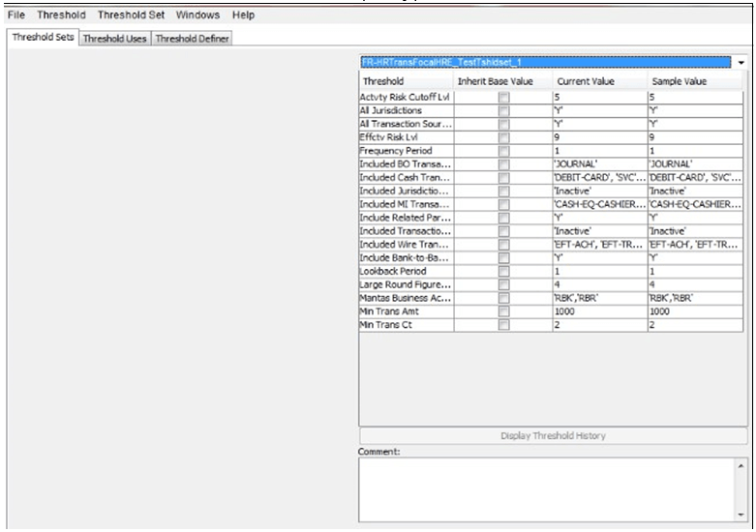
Task: Select Current Value 'JOURNAL' cell
Action: coord(600,164)
